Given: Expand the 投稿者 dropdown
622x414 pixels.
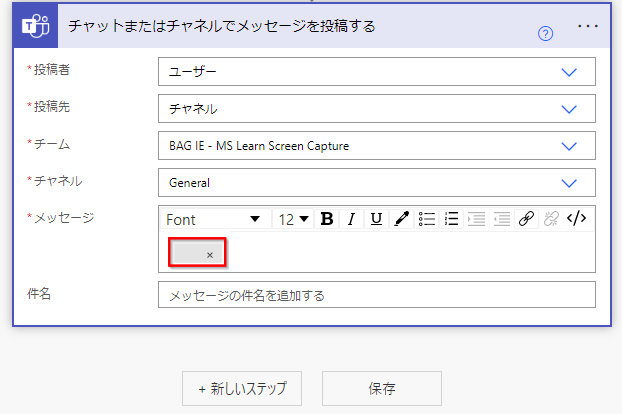Looking at the screenshot, I should pos(376,72).
